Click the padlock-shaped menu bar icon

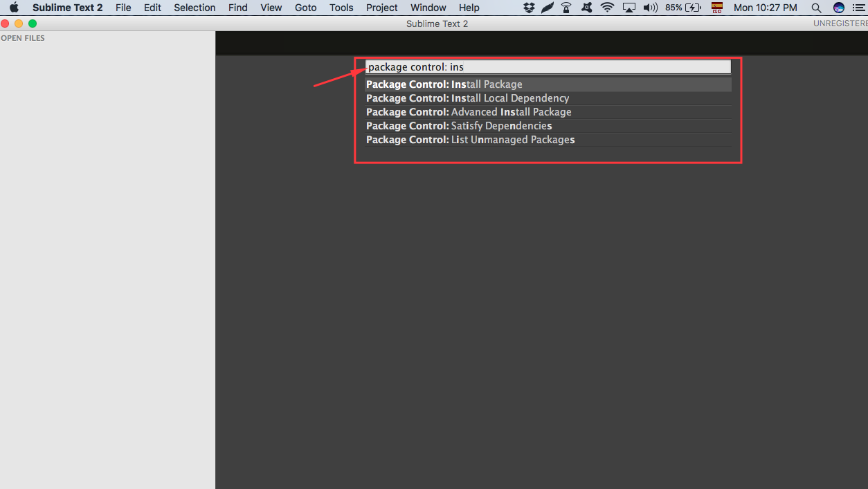(566, 8)
